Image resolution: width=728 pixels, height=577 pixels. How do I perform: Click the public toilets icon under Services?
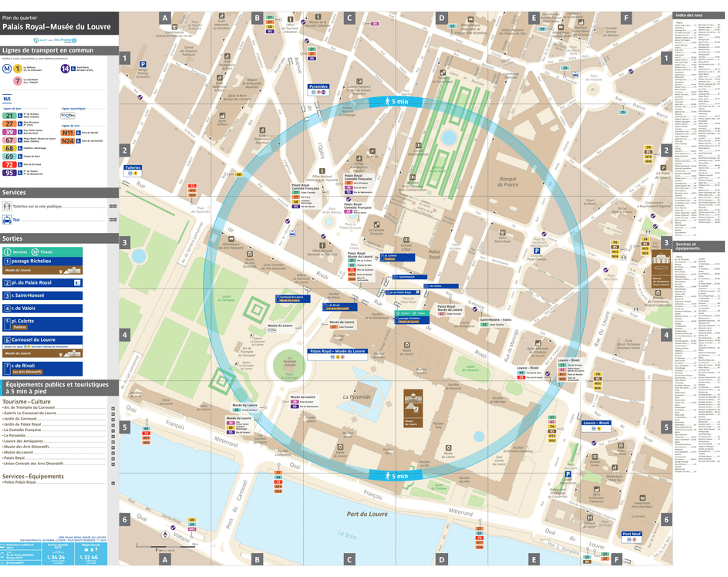point(6,206)
